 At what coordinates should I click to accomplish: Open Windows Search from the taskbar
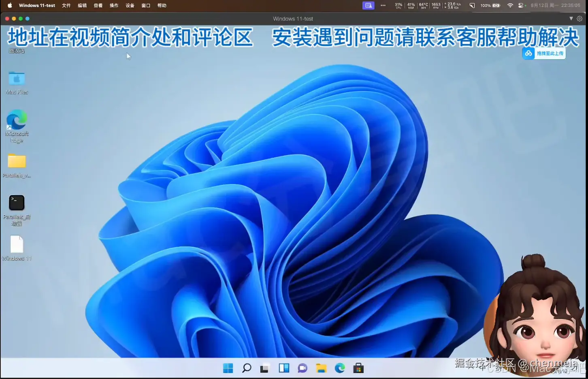tap(246, 368)
